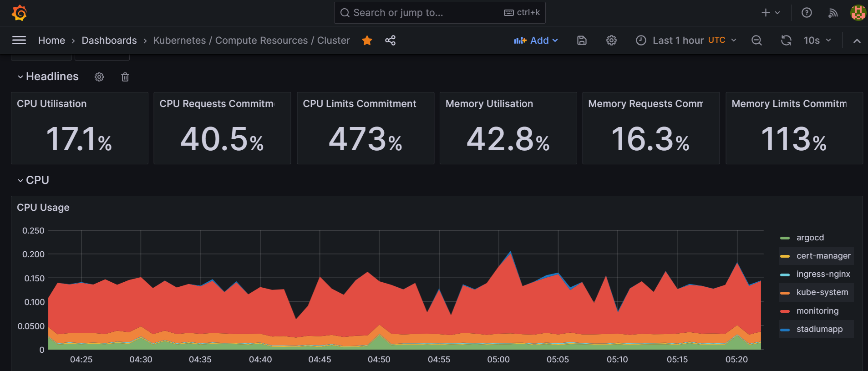Open the Add panel dropdown
The image size is (868, 371).
coord(536,41)
